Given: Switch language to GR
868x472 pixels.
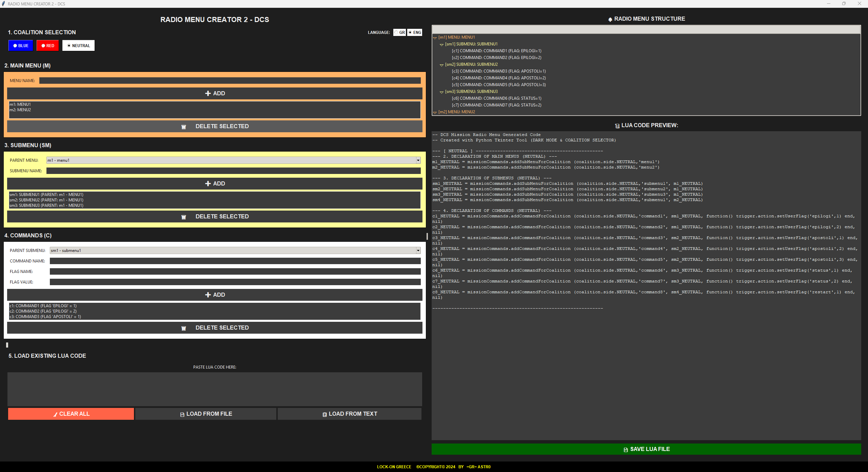Looking at the screenshot, I should click(x=396, y=32).
